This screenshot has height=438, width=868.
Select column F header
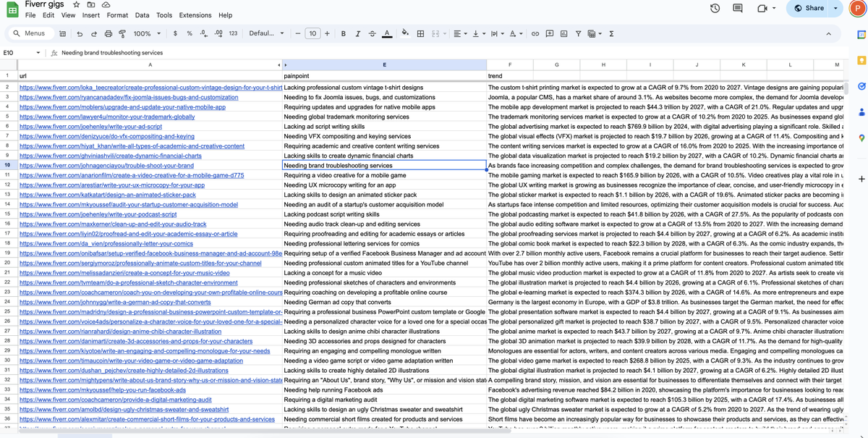click(510, 65)
